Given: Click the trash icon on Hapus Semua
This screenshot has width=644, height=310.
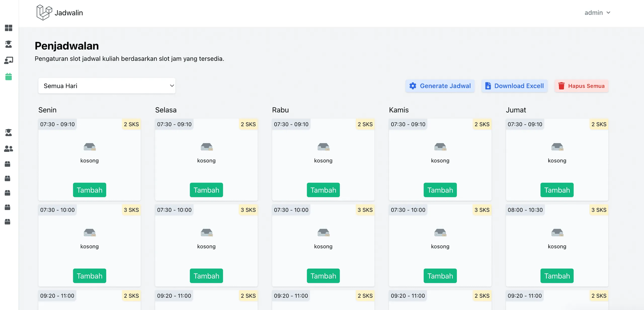Looking at the screenshot, I should click(x=561, y=86).
